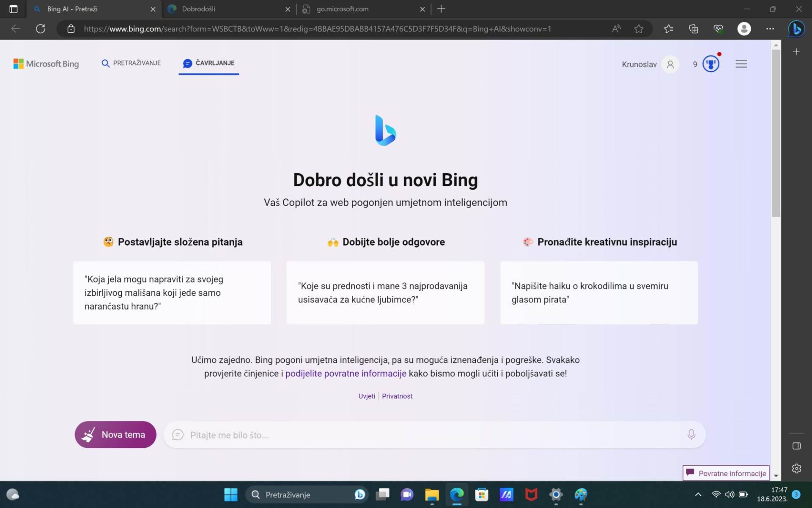Open Edge Settings and more ellipsis
Viewport: 812px width, 508px height.
point(770,29)
